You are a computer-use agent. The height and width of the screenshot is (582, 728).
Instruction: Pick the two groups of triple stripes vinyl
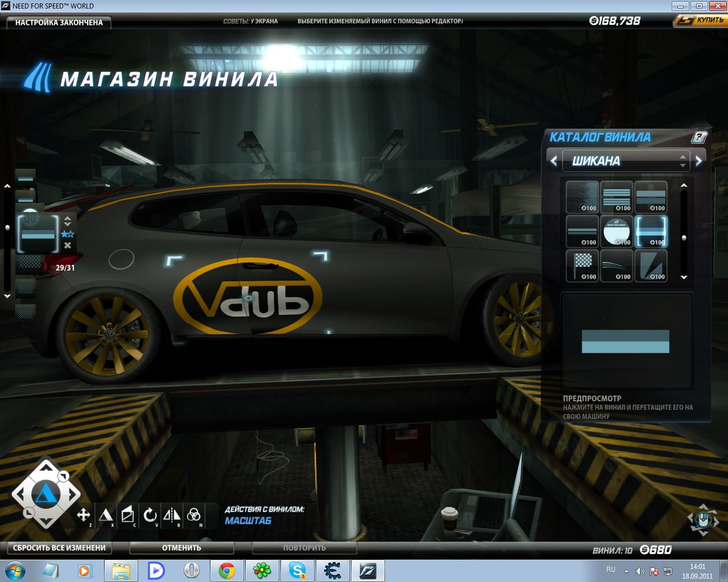pos(617,197)
